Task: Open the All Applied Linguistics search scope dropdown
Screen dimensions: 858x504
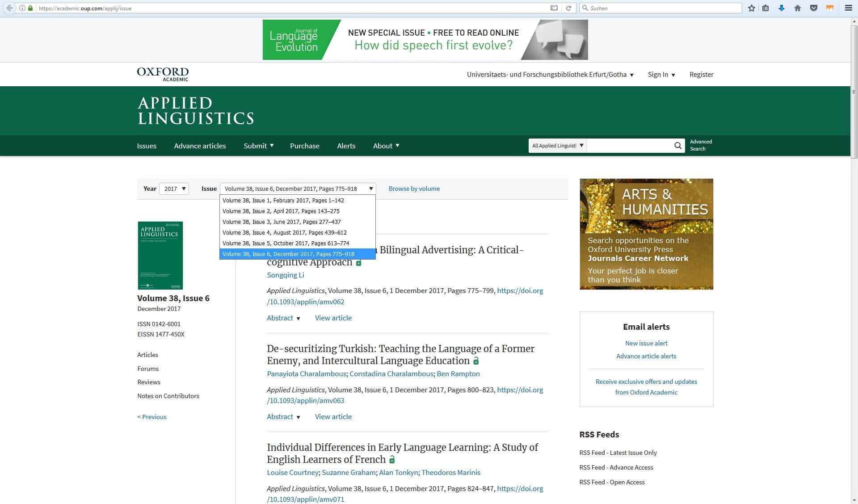Action: tap(557, 146)
